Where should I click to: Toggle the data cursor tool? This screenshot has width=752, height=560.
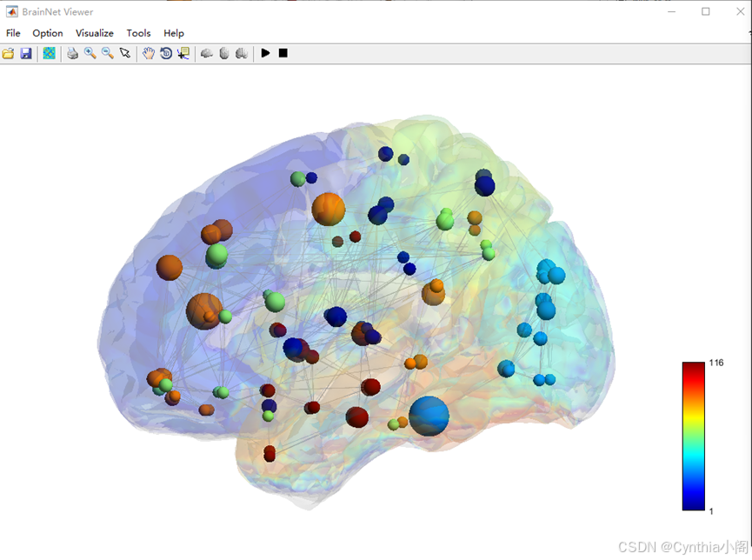click(x=184, y=53)
